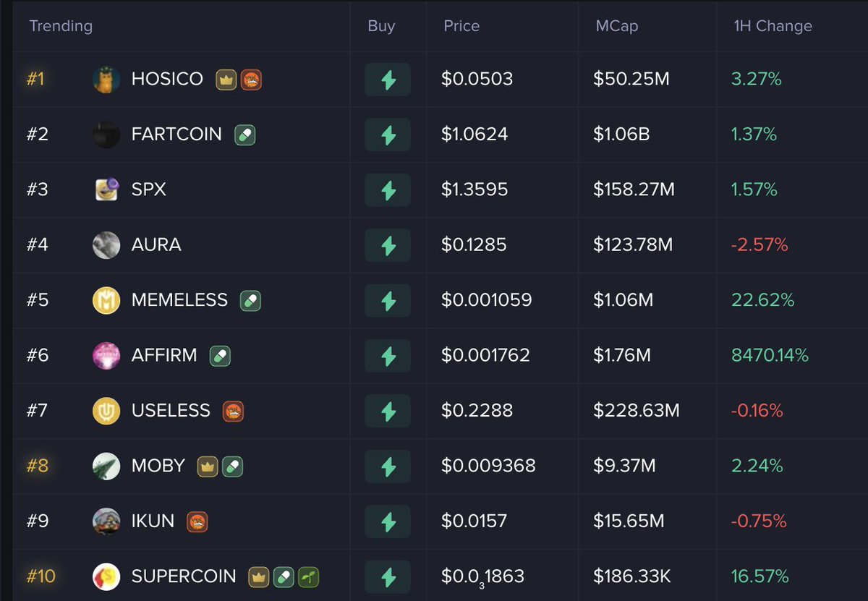Click the lightning Buy button for HOSICO
The image size is (868, 601).
pyautogui.click(x=388, y=80)
